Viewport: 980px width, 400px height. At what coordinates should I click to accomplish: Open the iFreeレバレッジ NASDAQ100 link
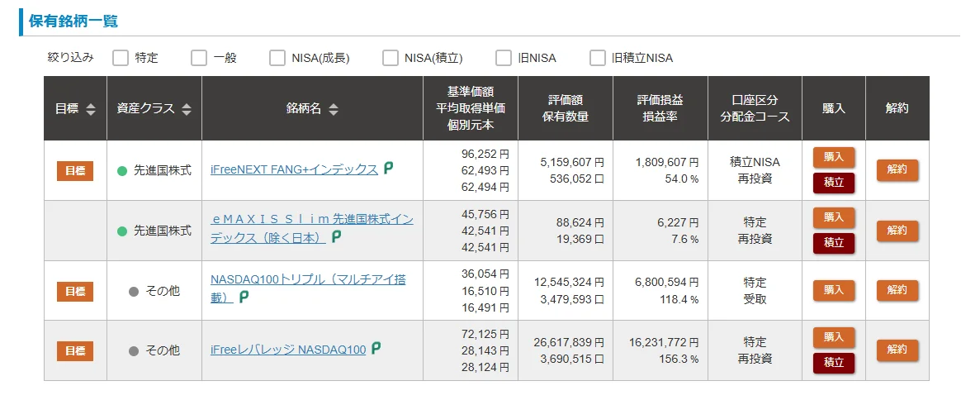point(288,350)
